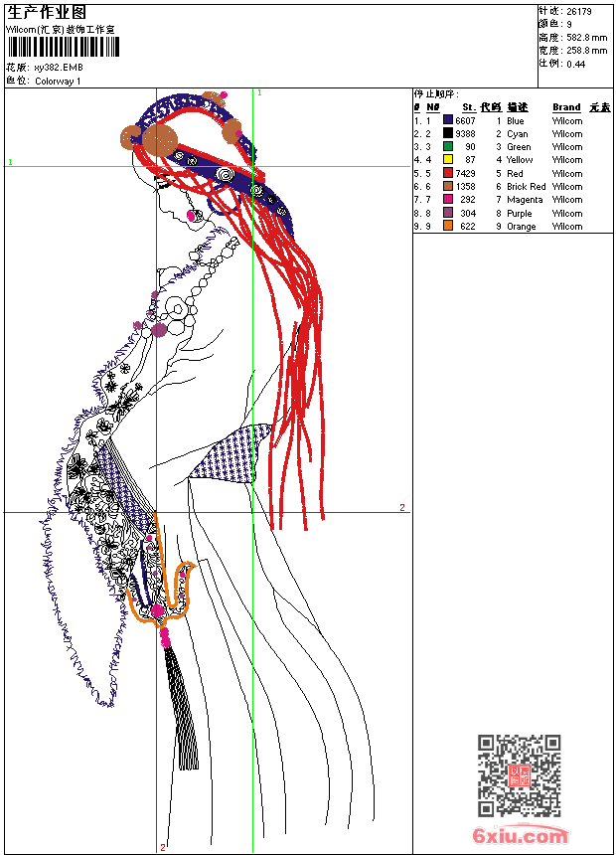The height and width of the screenshot is (855, 616).
Task: Pick the Red color swatch in row 5
Action: [x=447, y=173]
